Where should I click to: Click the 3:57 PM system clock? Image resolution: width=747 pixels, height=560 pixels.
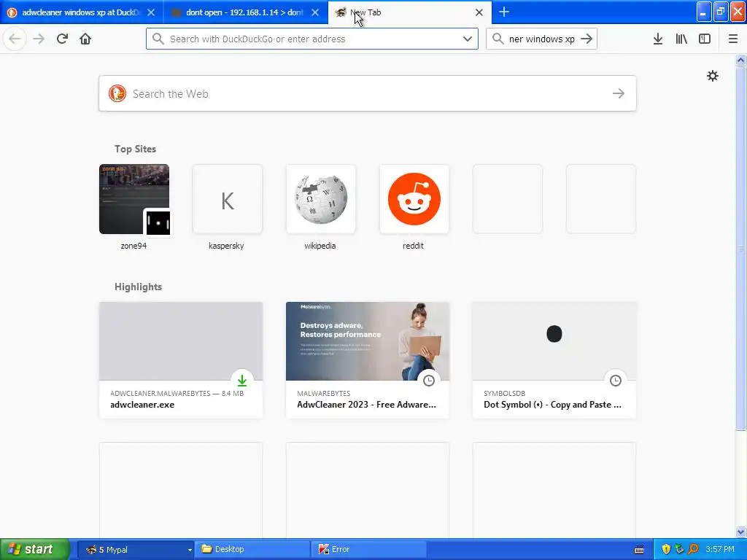(720, 550)
